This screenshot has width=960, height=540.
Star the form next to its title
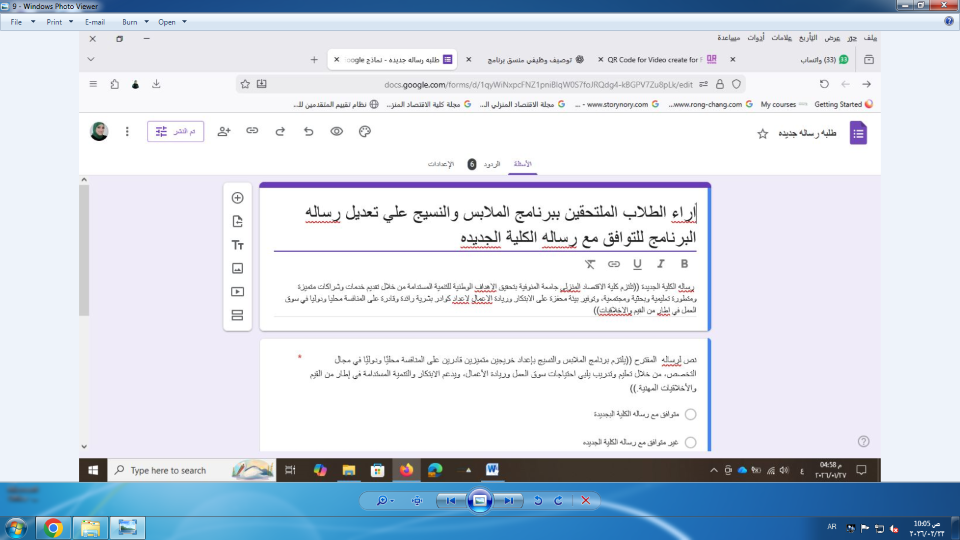[x=762, y=133]
